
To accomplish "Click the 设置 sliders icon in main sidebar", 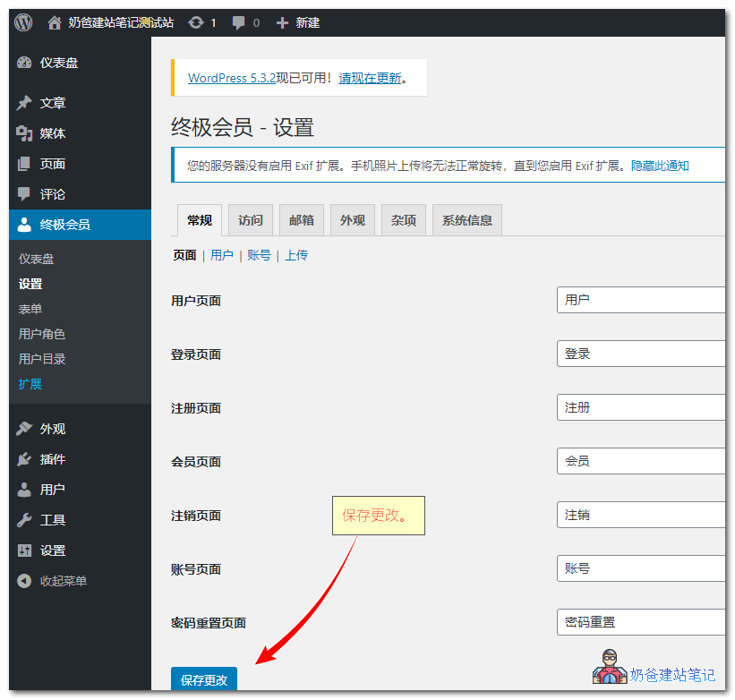I will tap(24, 551).
